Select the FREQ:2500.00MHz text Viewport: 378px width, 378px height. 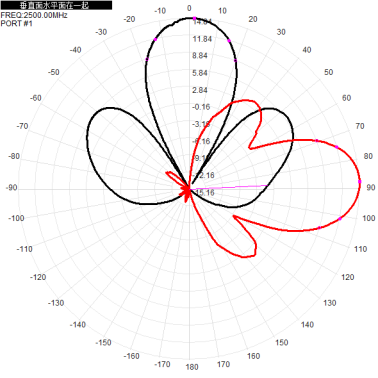pos(34,15)
